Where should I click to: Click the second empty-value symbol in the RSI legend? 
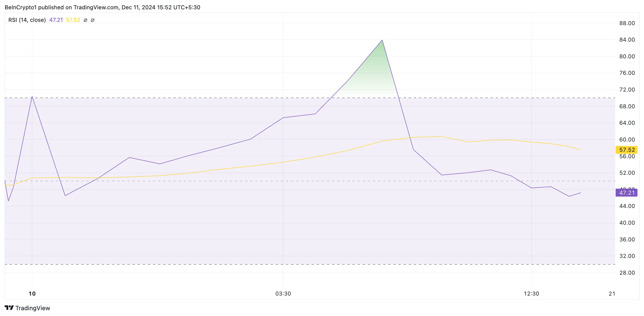[93, 20]
